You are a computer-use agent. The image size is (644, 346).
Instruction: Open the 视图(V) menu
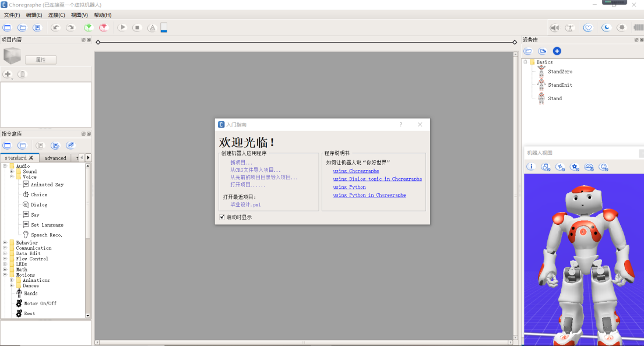tap(79, 15)
